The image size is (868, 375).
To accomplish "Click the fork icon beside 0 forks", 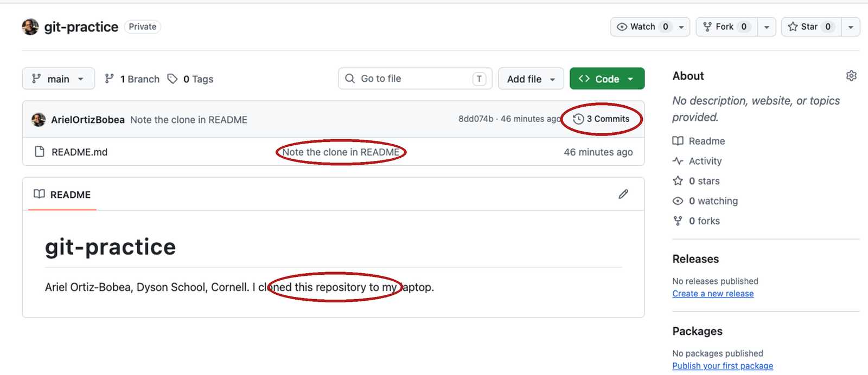I will [x=678, y=221].
